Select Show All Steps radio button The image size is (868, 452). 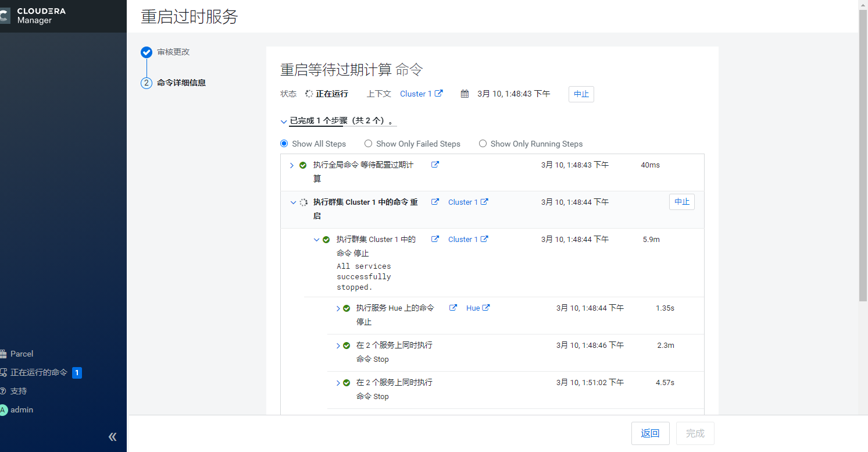[284, 143]
